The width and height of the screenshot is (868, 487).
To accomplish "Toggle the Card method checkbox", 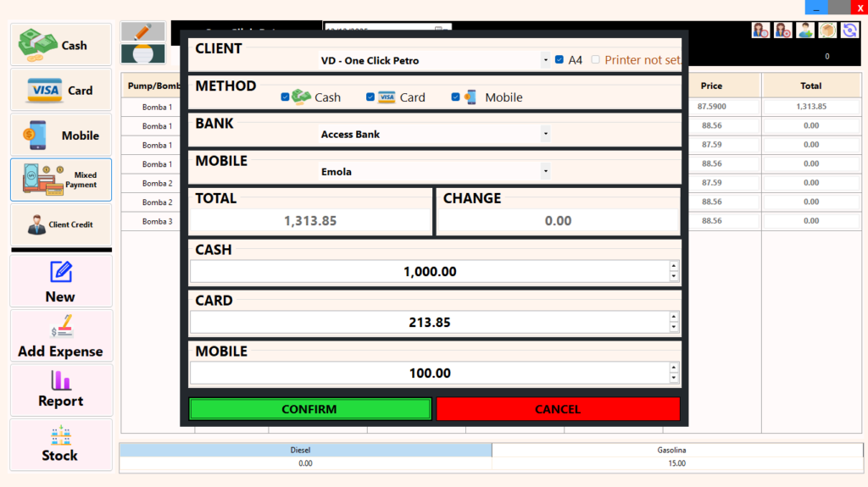I will (370, 97).
